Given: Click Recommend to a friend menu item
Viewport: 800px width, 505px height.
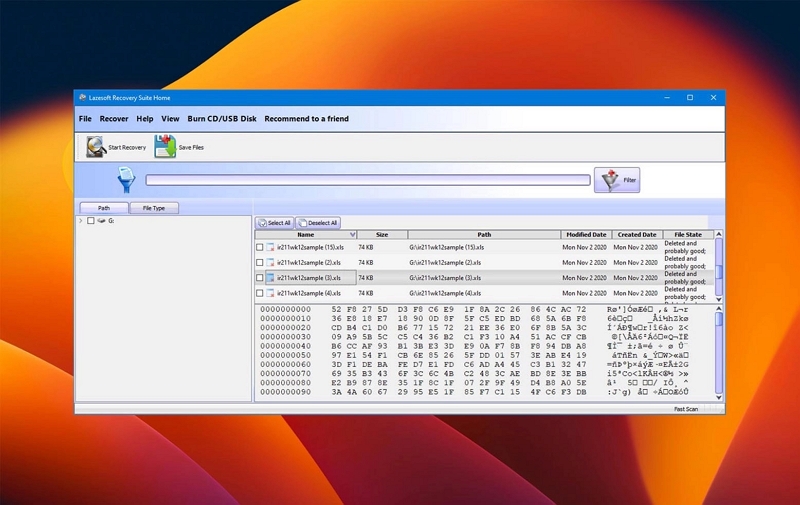Looking at the screenshot, I should [307, 119].
